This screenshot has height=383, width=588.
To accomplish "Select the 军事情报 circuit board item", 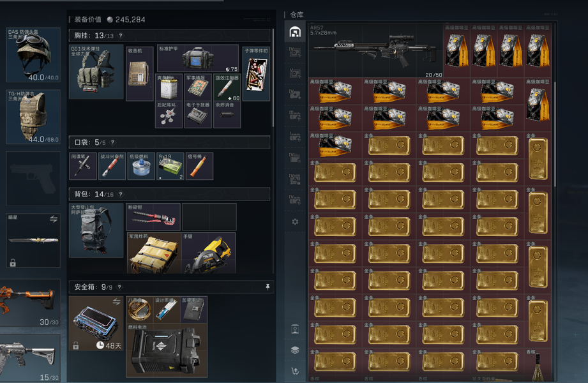I will [198, 87].
